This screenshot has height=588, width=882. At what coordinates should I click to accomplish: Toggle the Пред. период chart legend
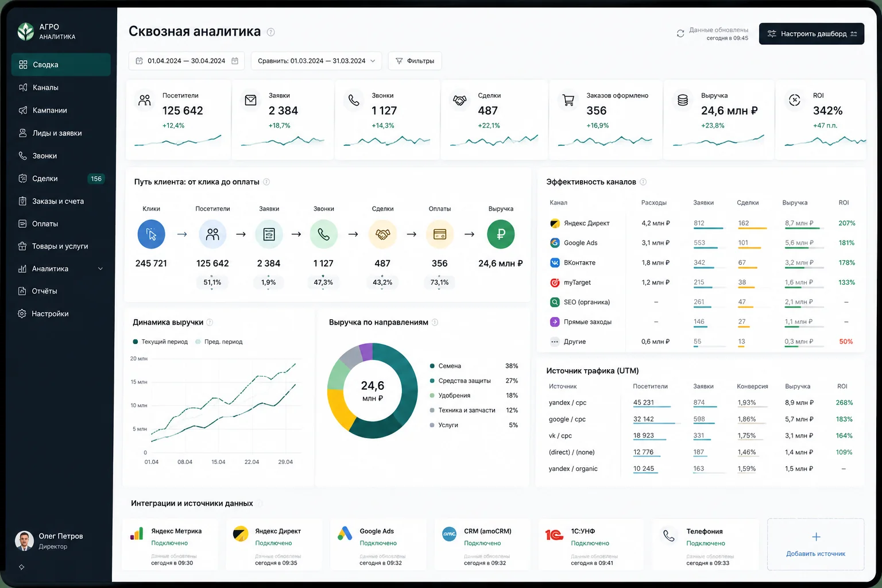click(219, 342)
